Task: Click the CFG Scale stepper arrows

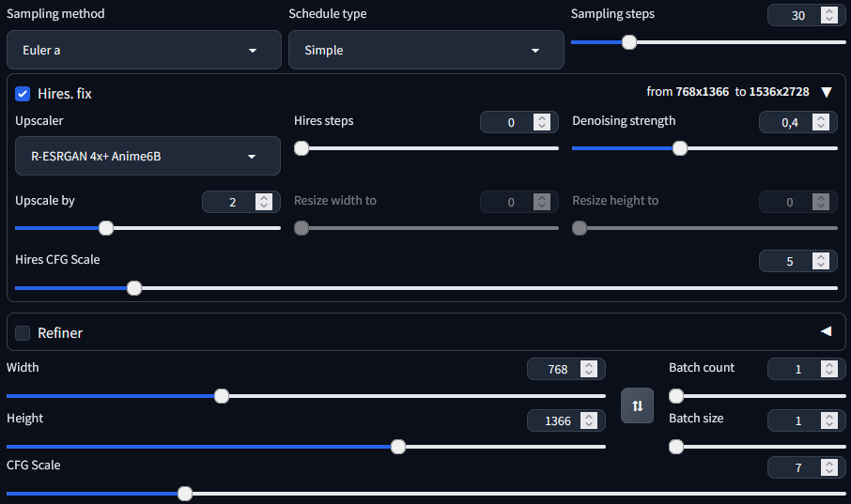Action: pos(829,467)
